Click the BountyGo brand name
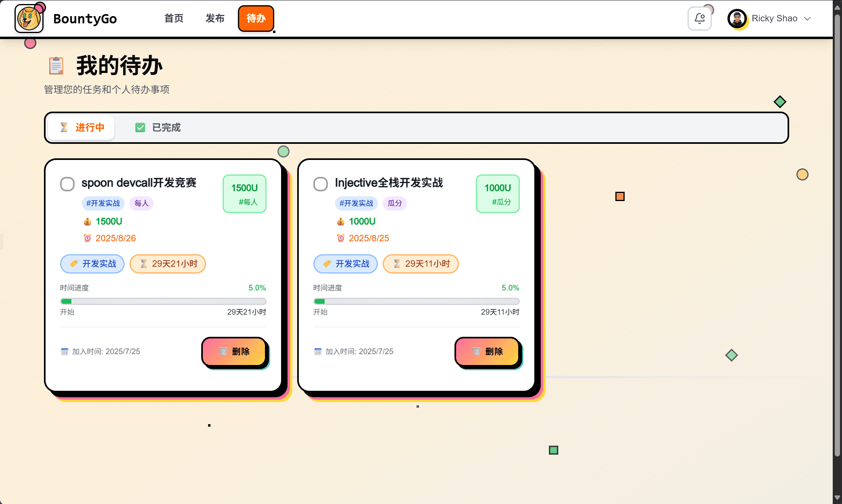The image size is (842, 504). coord(85,19)
